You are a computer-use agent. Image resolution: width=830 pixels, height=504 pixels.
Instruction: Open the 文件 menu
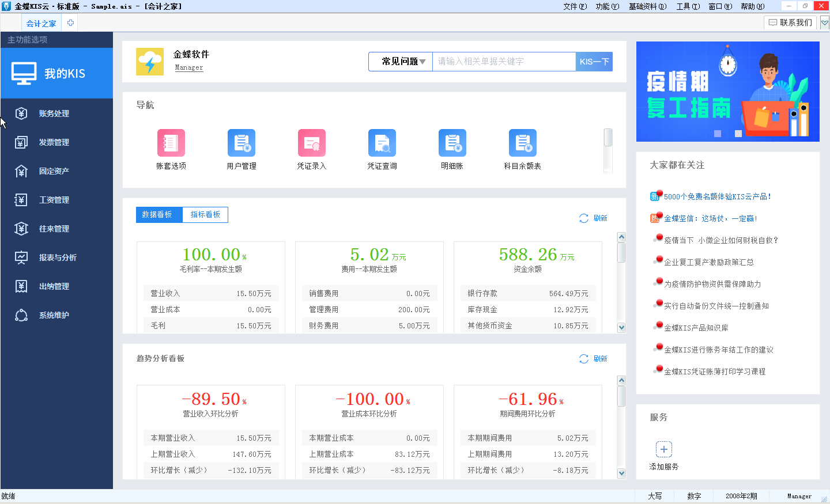coord(575,6)
